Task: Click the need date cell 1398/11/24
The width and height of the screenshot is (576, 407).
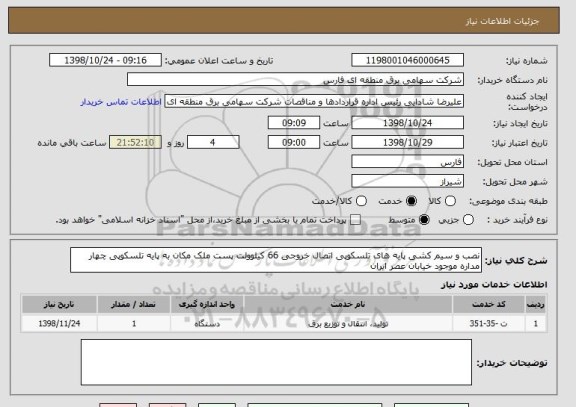Action: (x=59, y=324)
